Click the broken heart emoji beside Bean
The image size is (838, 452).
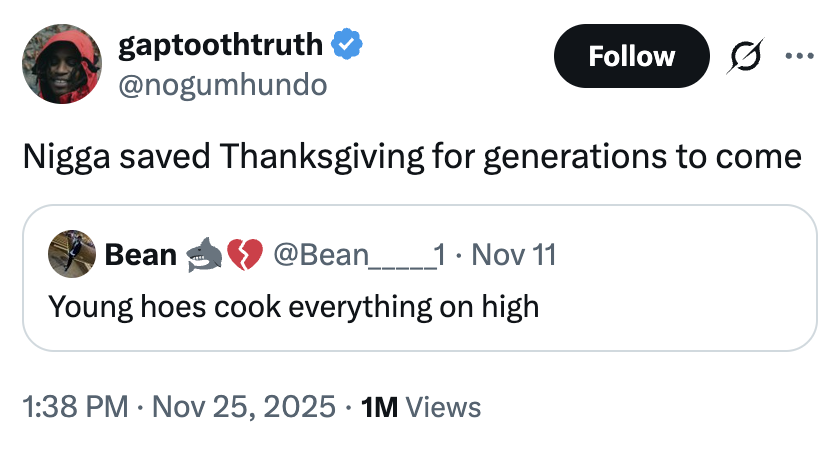coord(242,255)
